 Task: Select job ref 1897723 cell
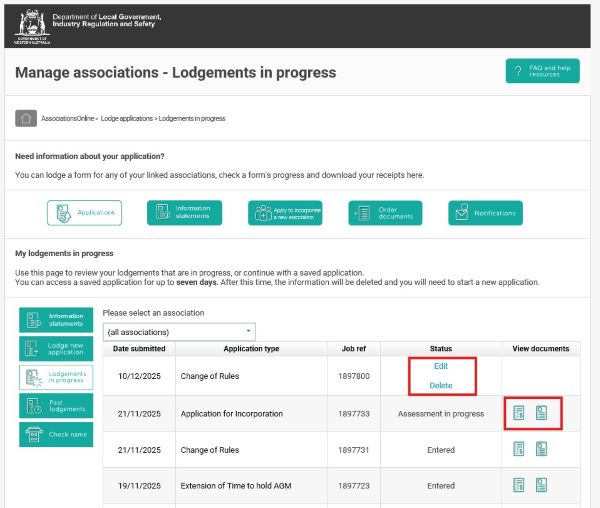point(354,486)
